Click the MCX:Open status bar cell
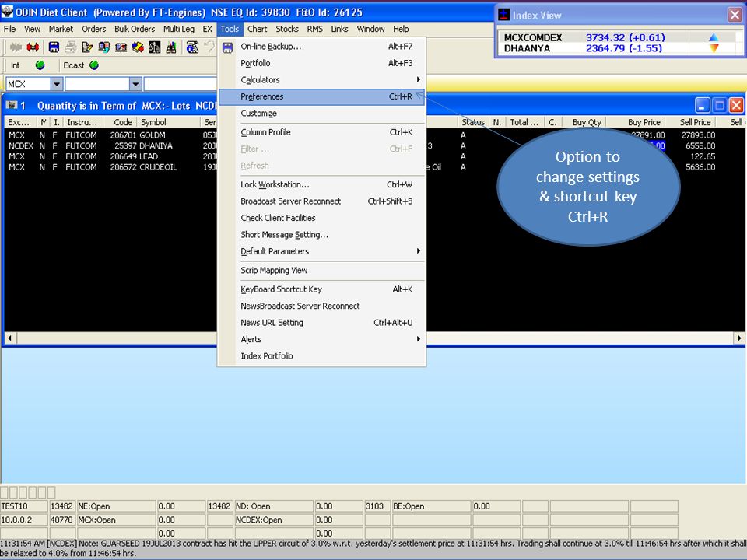 click(116, 520)
